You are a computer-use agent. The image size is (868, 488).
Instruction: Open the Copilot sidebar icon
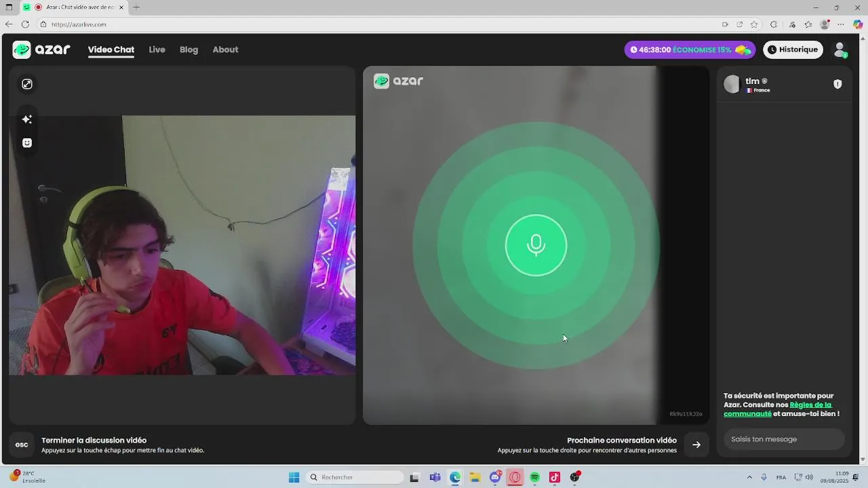pos(858,24)
